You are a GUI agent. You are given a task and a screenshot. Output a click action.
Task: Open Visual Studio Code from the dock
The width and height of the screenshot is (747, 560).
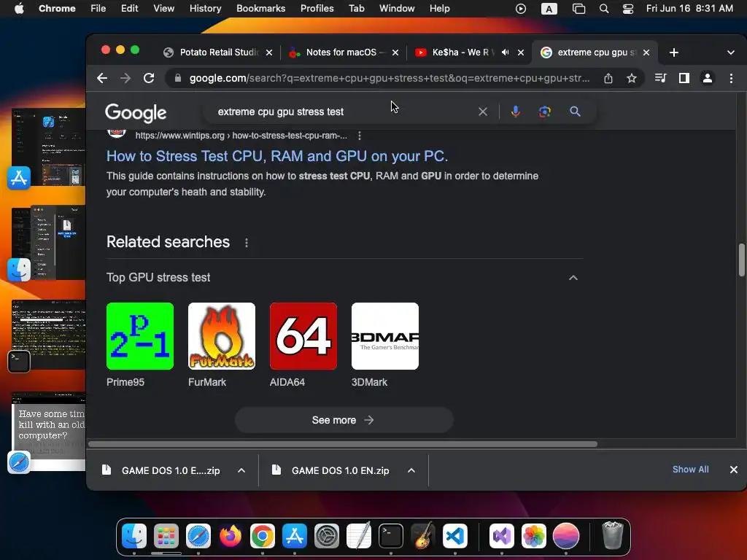pyautogui.click(x=455, y=536)
